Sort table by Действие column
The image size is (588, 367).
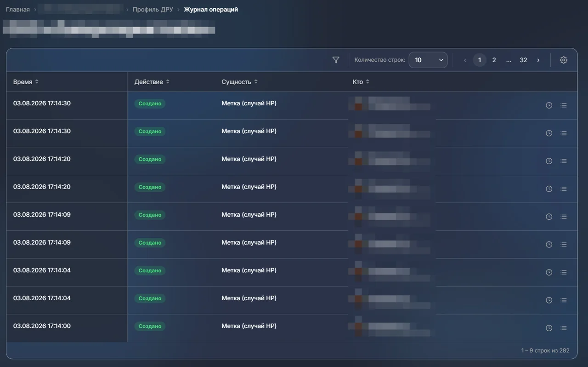coord(152,82)
